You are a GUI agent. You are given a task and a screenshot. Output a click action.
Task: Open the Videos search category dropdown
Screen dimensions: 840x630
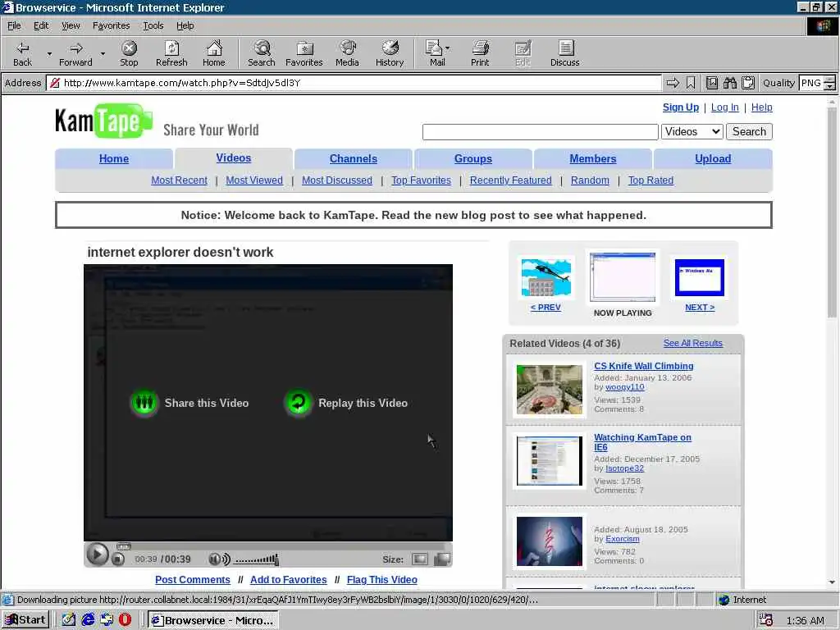[x=692, y=132]
